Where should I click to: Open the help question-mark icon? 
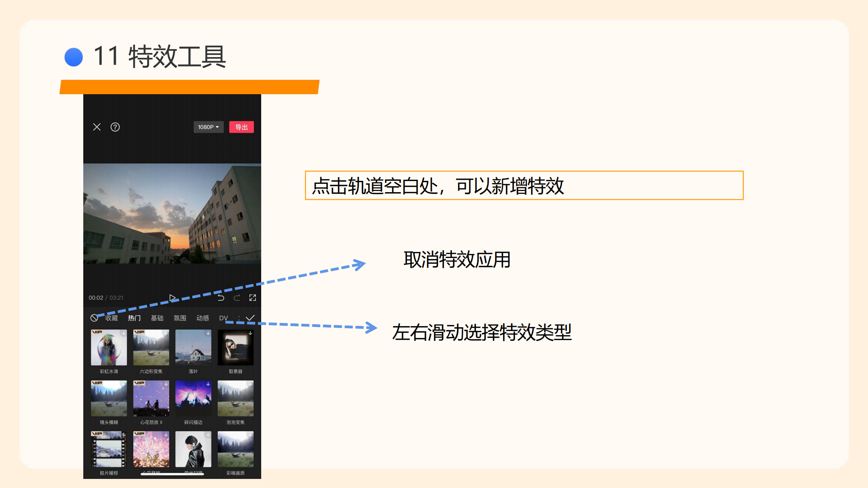pyautogui.click(x=115, y=127)
